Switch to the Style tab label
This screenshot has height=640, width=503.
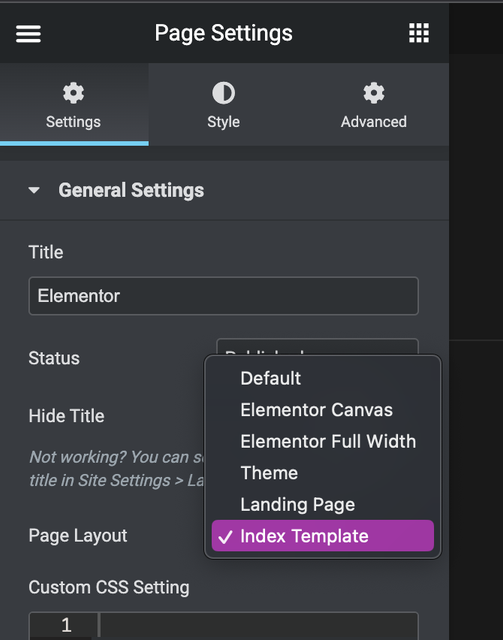[x=223, y=122]
